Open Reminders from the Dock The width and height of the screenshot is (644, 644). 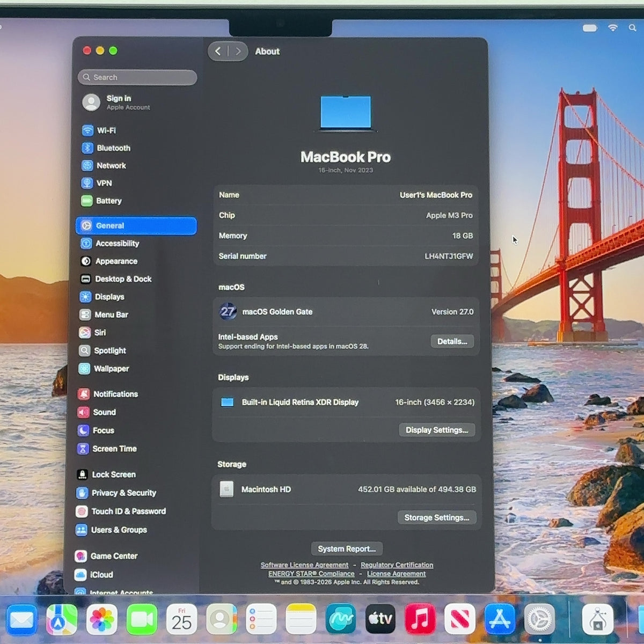[x=261, y=620]
